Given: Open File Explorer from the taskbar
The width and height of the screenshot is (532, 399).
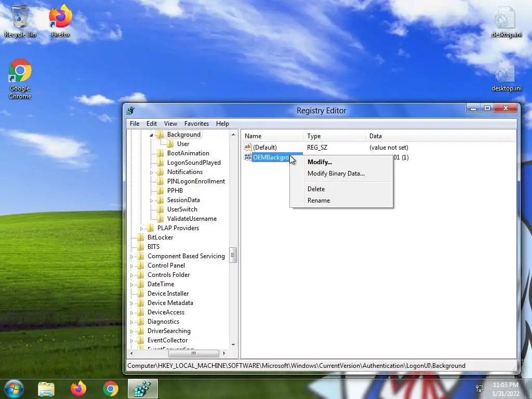Looking at the screenshot, I should tap(46, 389).
